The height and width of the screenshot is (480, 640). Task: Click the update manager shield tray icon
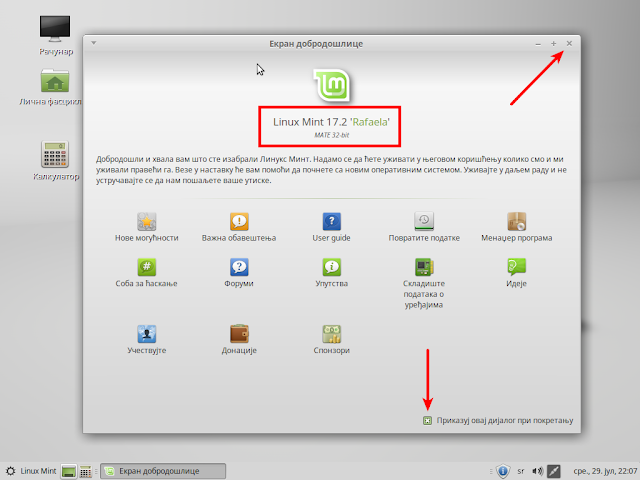[503, 471]
